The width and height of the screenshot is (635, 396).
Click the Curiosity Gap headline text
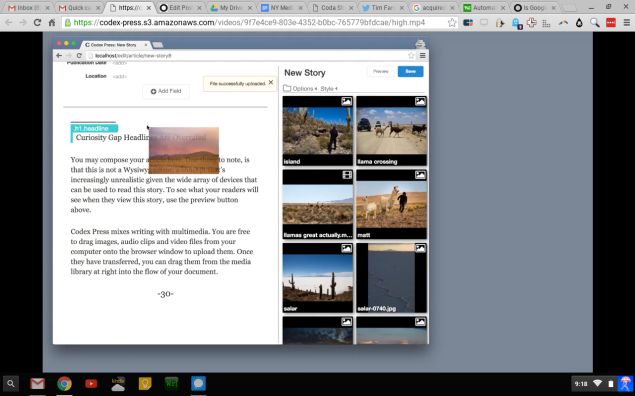(x=141, y=137)
